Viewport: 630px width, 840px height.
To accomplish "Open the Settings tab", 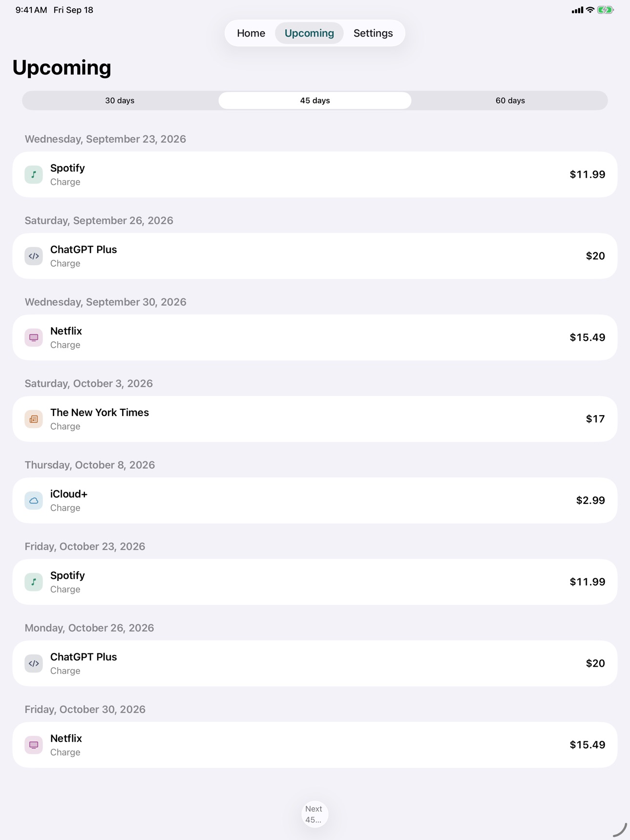I will 373,33.
